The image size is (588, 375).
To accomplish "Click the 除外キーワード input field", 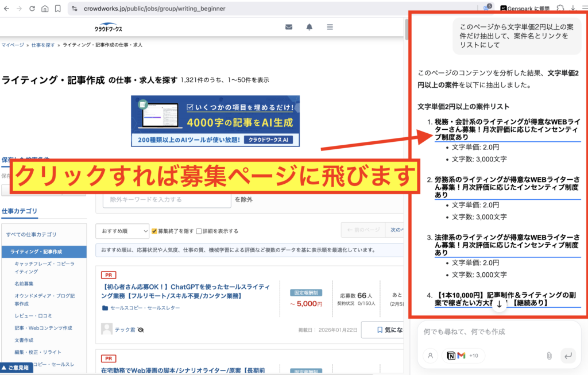I will point(167,199).
